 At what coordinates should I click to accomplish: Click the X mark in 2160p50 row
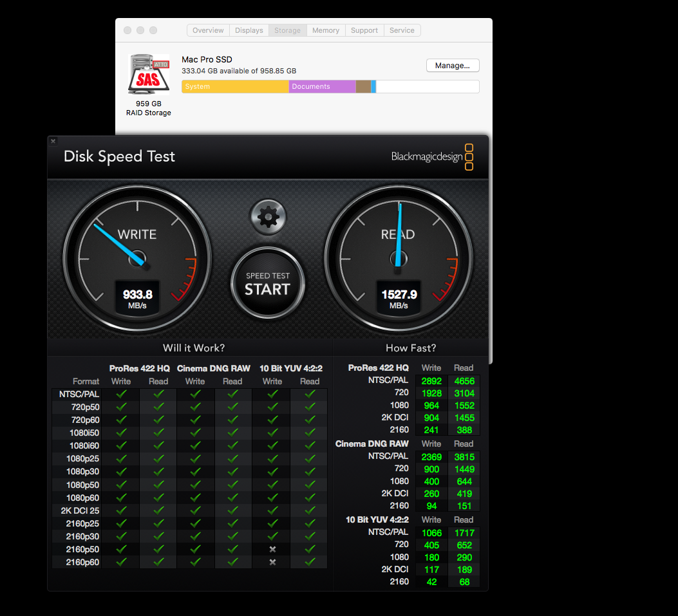click(x=272, y=550)
